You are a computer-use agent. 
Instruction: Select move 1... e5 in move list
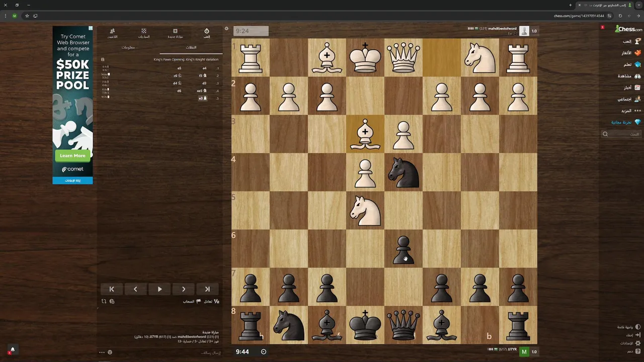point(179,68)
